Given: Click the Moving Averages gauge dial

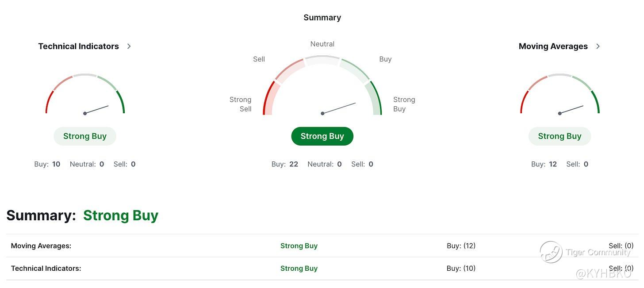Looking at the screenshot, I should click(x=560, y=95).
